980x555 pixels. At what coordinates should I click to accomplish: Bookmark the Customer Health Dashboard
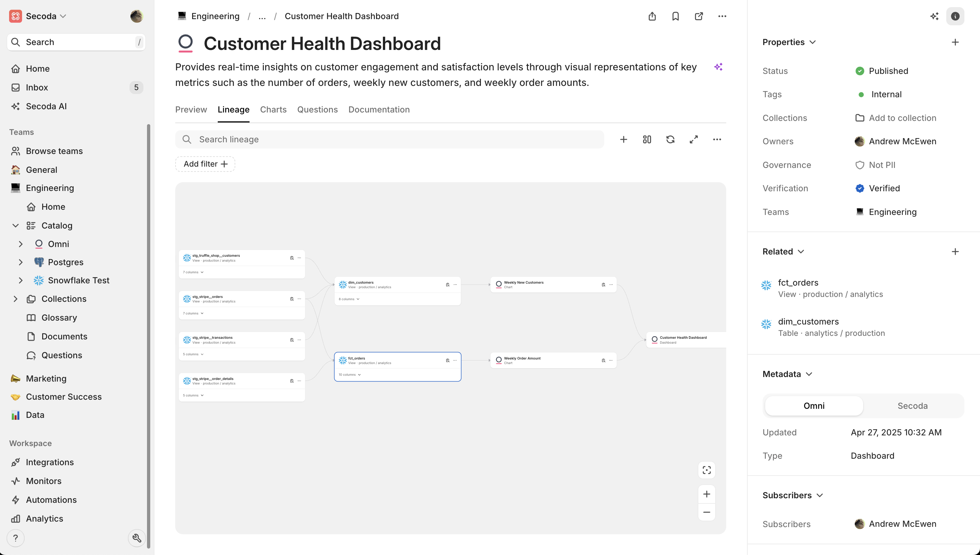click(x=675, y=16)
